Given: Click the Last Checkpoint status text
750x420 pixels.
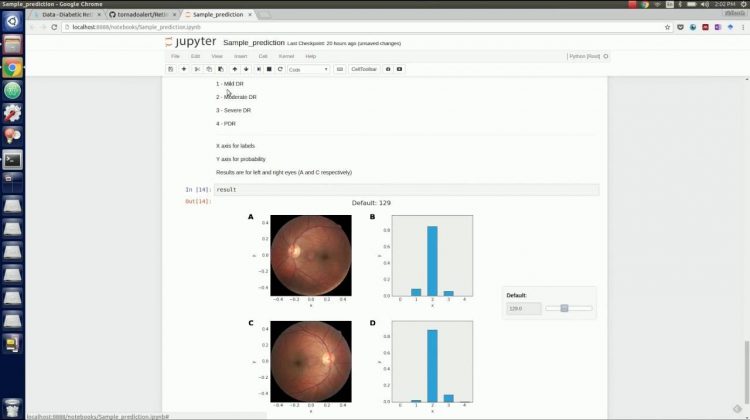Looking at the screenshot, I should tap(344, 44).
